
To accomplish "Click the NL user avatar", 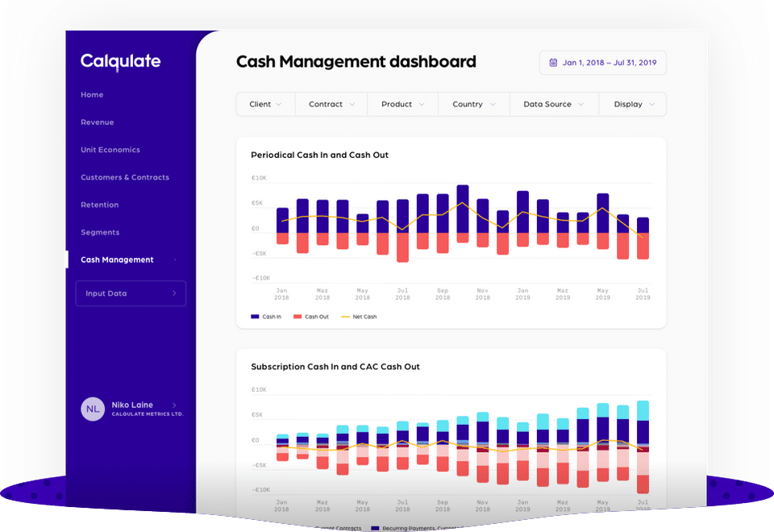I will [93, 409].
